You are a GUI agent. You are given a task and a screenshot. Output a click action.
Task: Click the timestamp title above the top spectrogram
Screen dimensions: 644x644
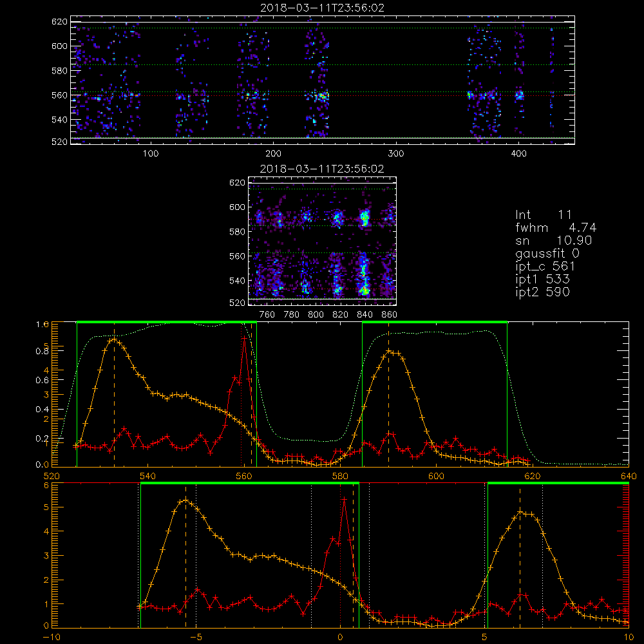click(323, 8)
